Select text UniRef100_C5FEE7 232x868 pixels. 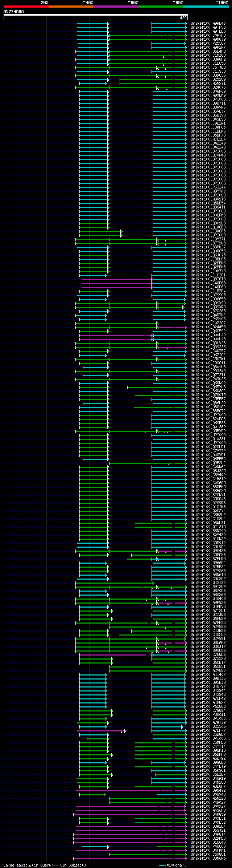[x=208, y=399]
